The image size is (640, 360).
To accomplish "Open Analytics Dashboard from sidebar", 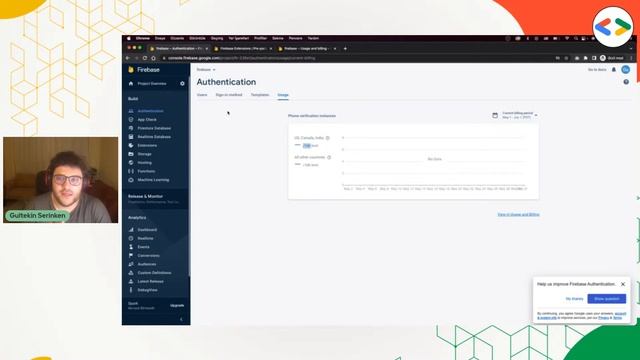I will [x=147, y=230].
